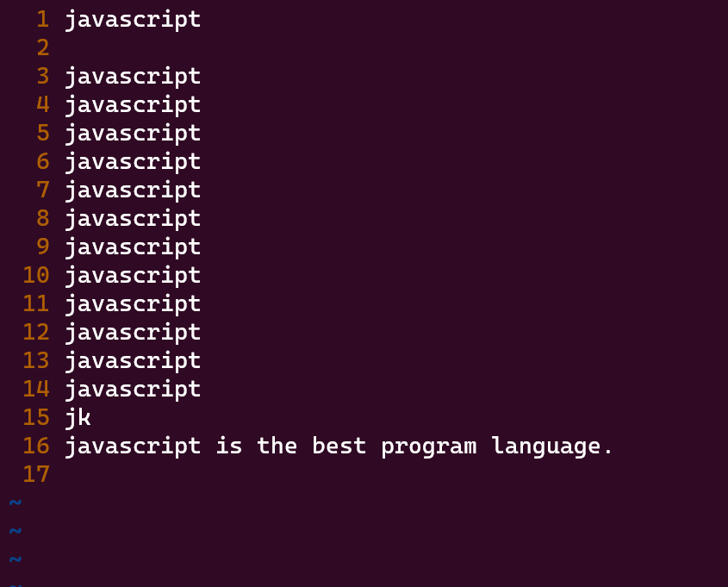Viewport: 728px width, 587px height.
Task: Select line number 15 in the gutter
Action: pyautogui.click(x=36, y=417)
